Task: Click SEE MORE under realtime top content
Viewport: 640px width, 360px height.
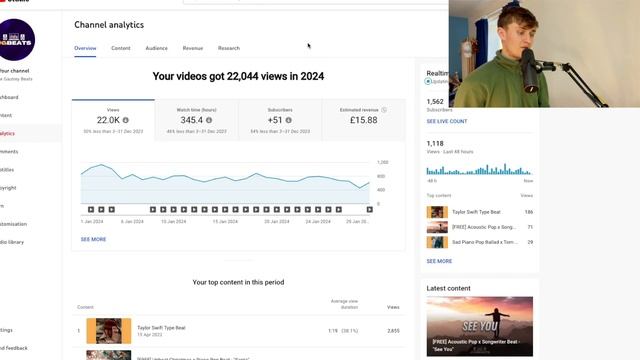Action: click(439, 261)
